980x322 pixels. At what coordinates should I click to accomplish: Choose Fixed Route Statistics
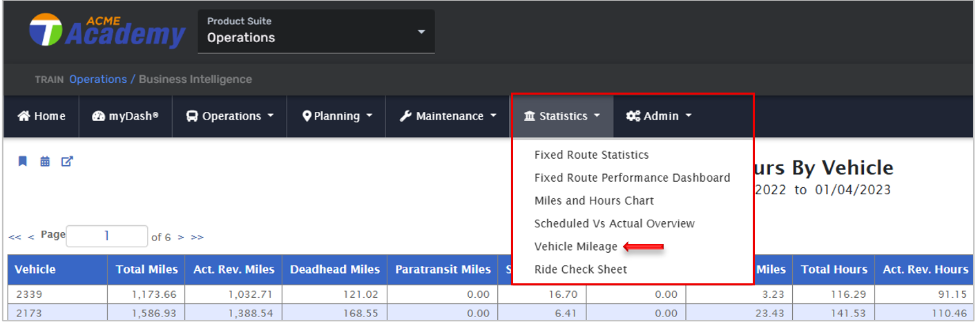coord(591,155)
